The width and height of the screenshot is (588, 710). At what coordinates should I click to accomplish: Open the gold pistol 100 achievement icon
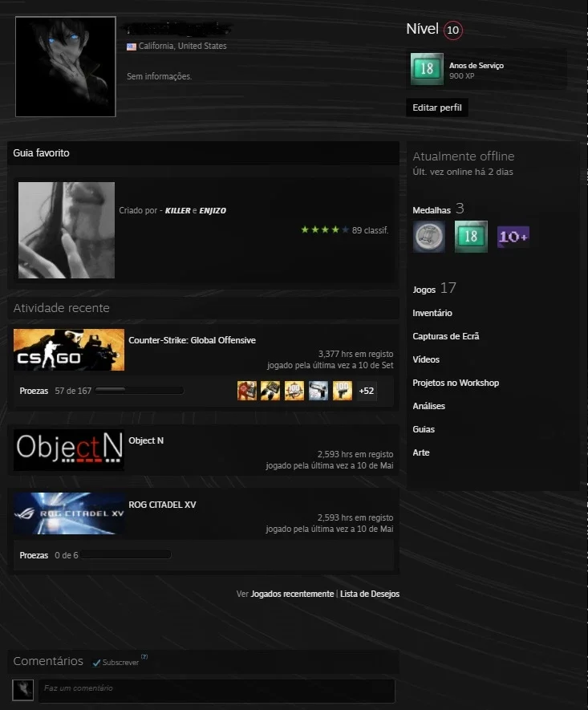pos(343,391)
